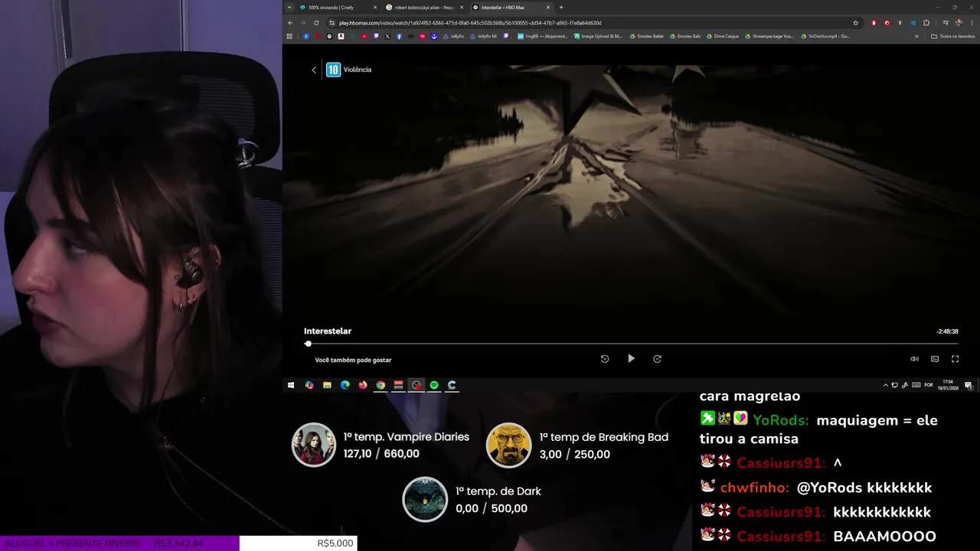Open File Explorer from the taskbar

(x=327, y=385)
